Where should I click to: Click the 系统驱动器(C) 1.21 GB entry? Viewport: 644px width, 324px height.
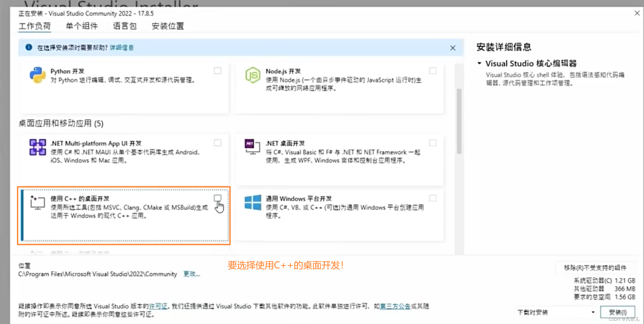click(x=604, y=280)
